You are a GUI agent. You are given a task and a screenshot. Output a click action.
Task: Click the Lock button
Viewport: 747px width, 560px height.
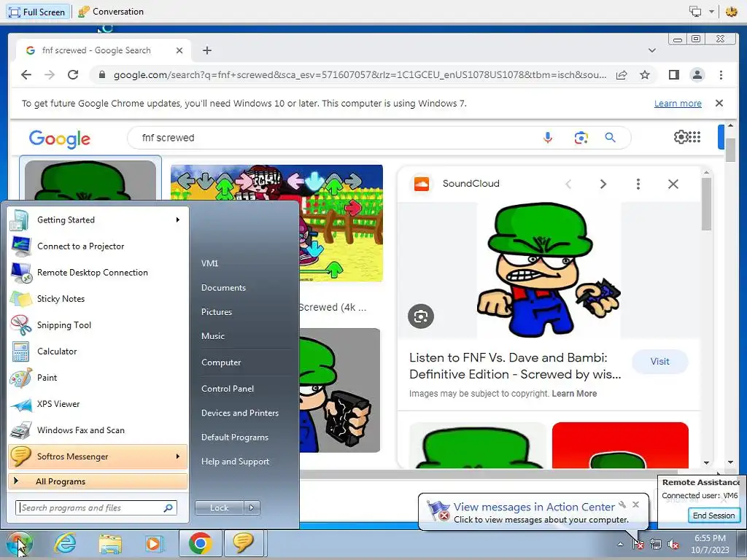pos(219,508)
